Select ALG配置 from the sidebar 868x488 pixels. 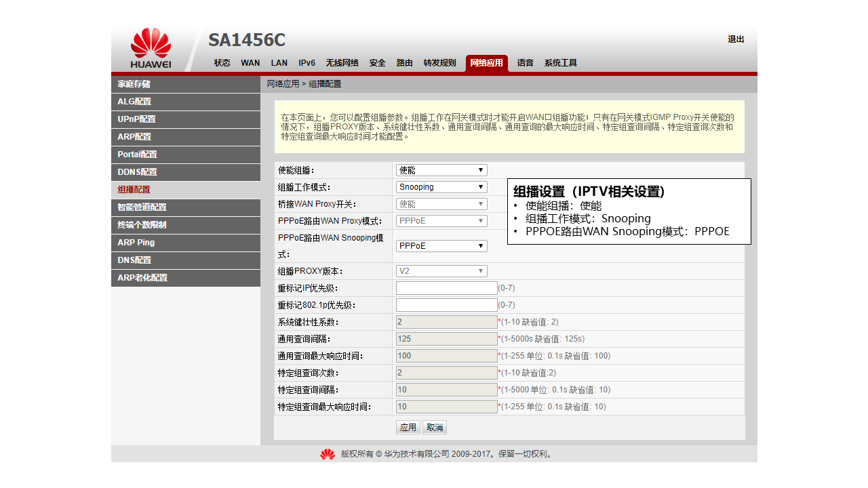(185, 102)
